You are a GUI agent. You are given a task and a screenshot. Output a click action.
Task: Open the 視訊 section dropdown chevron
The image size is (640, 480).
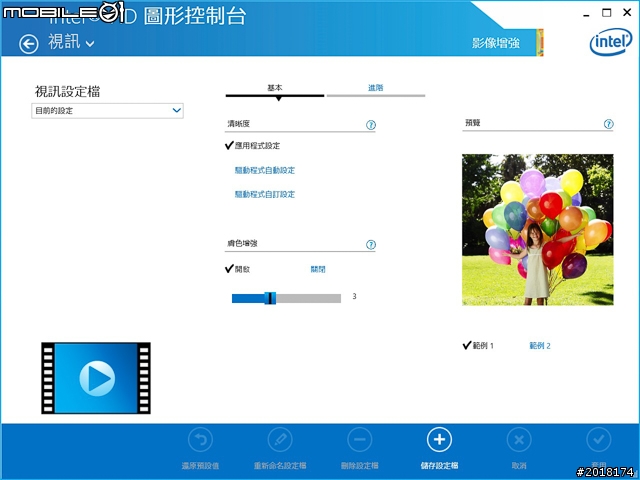(x=90, y=44)
